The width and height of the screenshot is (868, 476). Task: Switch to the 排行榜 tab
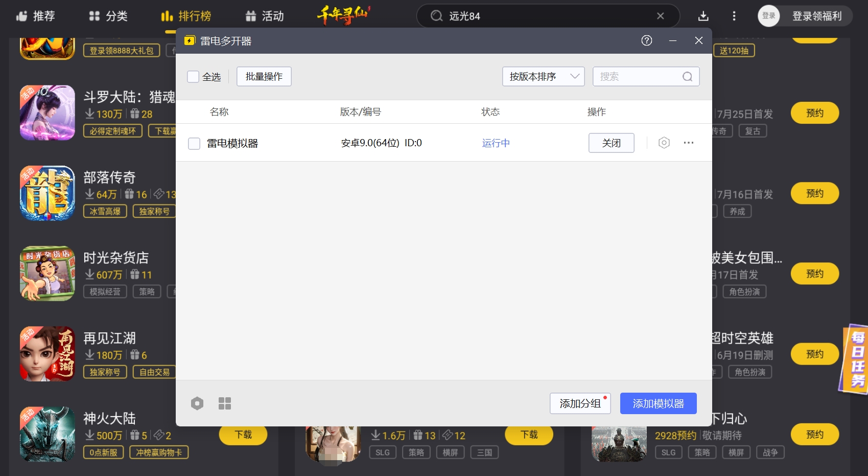pyautogui.click(x=186, y=16)
